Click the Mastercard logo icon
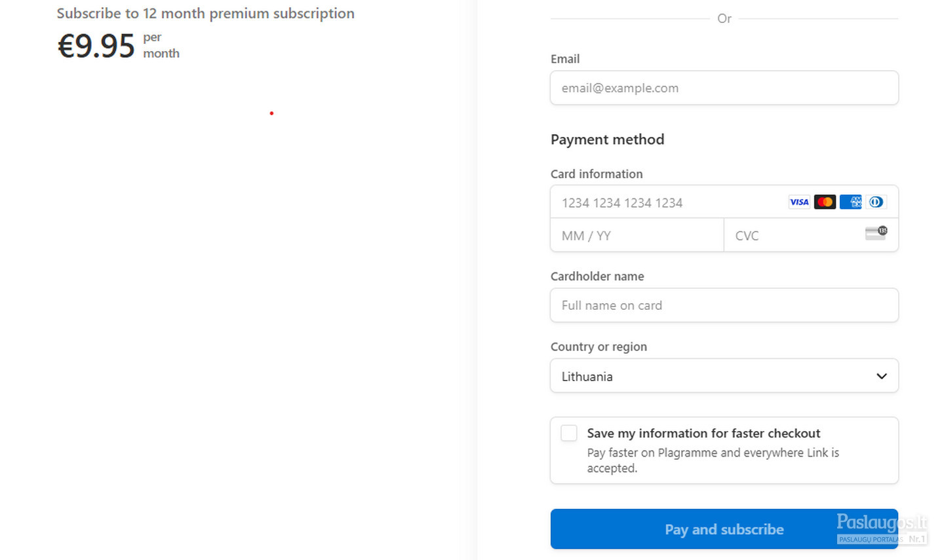The height and width of the screenshot is (560, 944). tap(825, 202)
